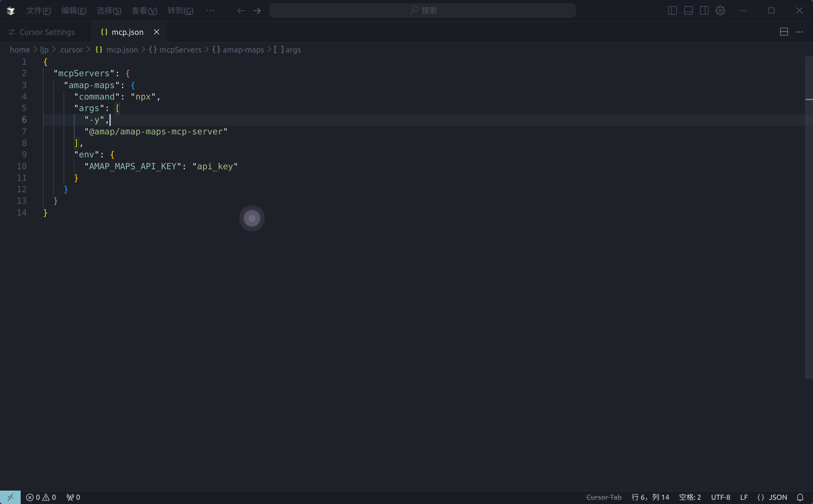Click the remote window status icon
This screenshot has height=504, width=813.
10,497
